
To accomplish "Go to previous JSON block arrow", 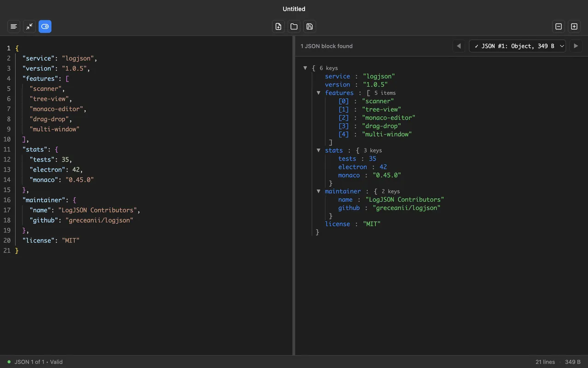I will (458, 46).
